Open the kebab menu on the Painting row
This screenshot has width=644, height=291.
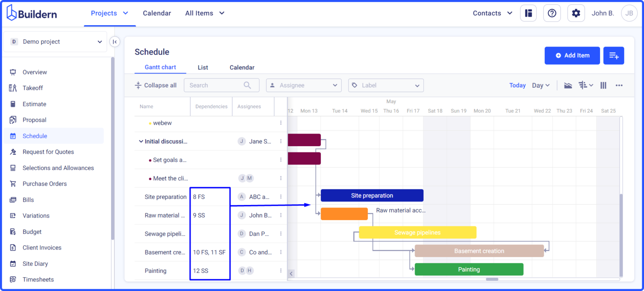[x=280, y=270]
